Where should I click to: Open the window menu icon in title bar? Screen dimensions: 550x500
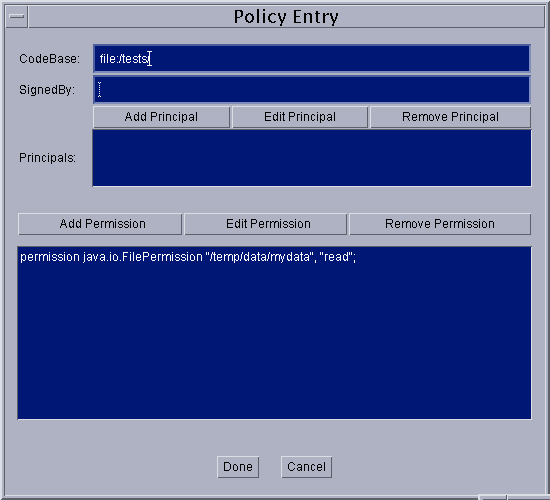pos(17,16)
